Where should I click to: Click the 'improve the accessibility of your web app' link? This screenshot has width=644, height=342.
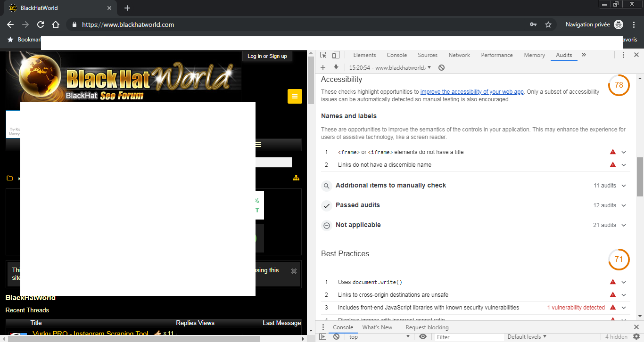(x=472, y=92)
